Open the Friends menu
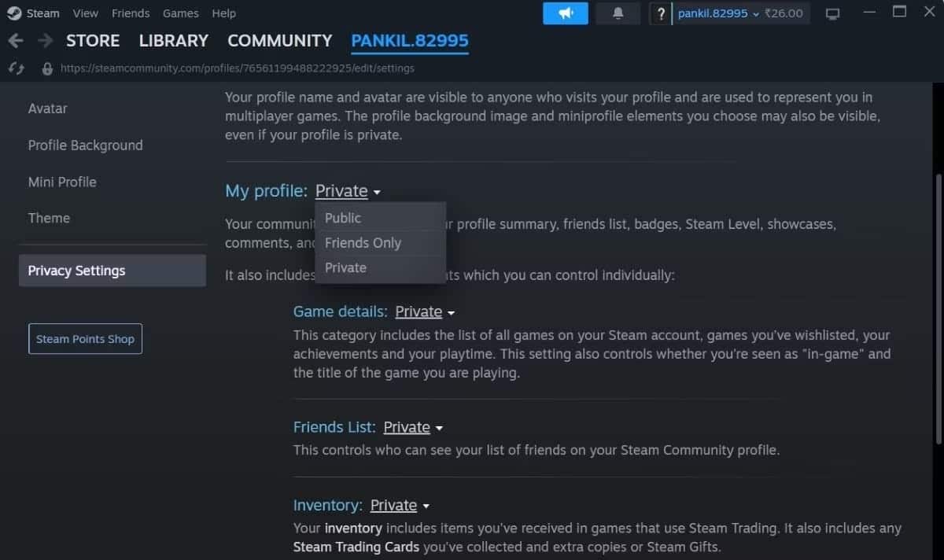944x560 pixels. click(x=131, y=13)
